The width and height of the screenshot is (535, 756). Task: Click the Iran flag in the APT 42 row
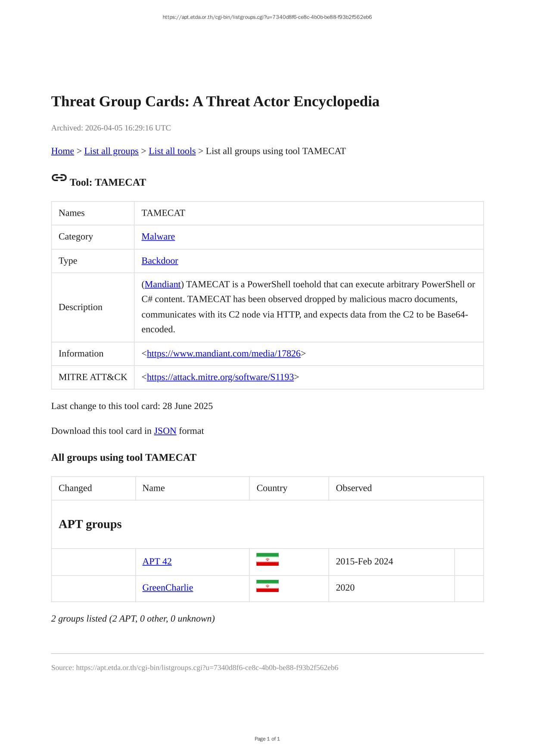point(267,559)
